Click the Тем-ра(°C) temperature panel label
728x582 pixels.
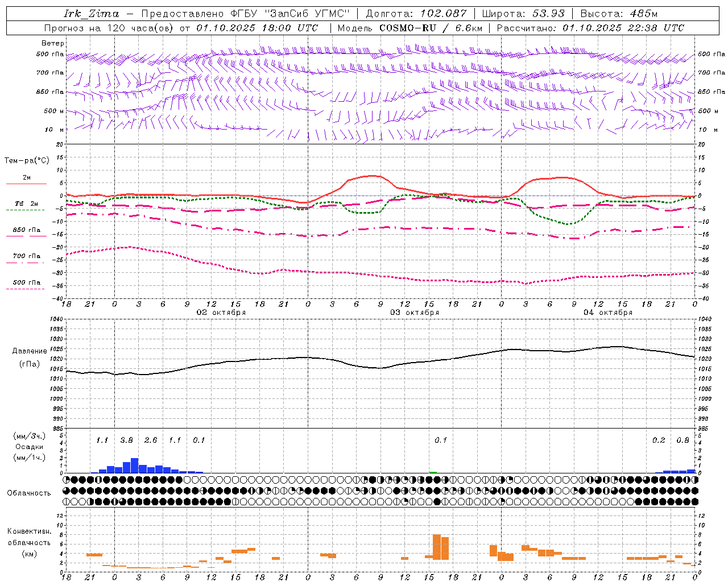(x=27, y=161)
